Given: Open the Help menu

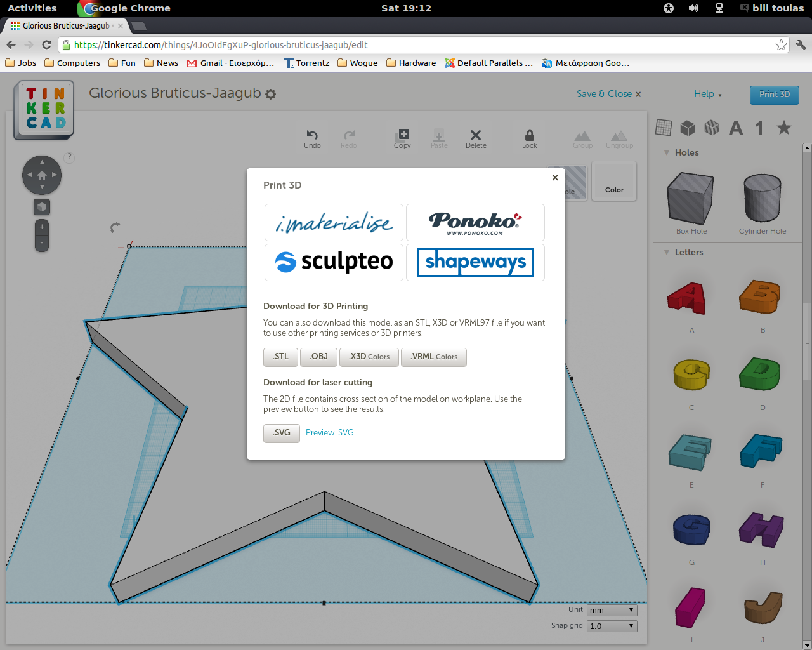Looking at the screenshot, I should [707, 93].
